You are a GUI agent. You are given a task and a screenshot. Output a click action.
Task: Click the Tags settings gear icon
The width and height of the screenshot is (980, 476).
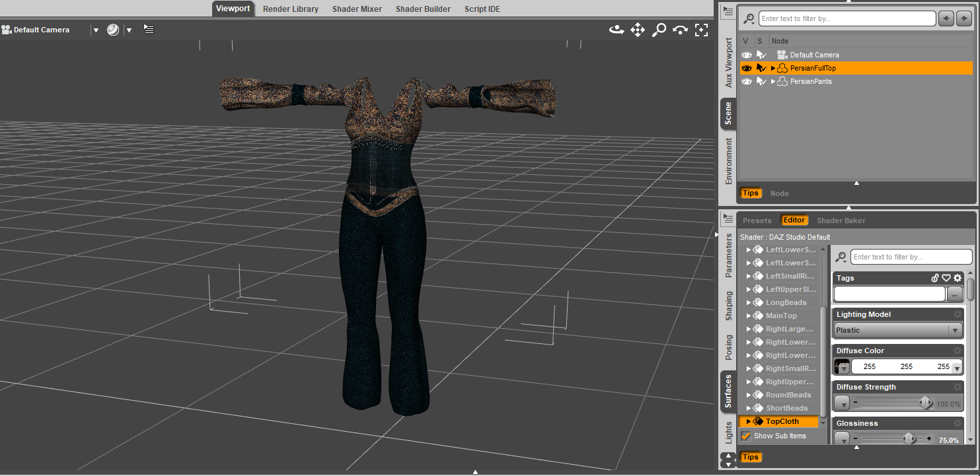coord(958,278)
